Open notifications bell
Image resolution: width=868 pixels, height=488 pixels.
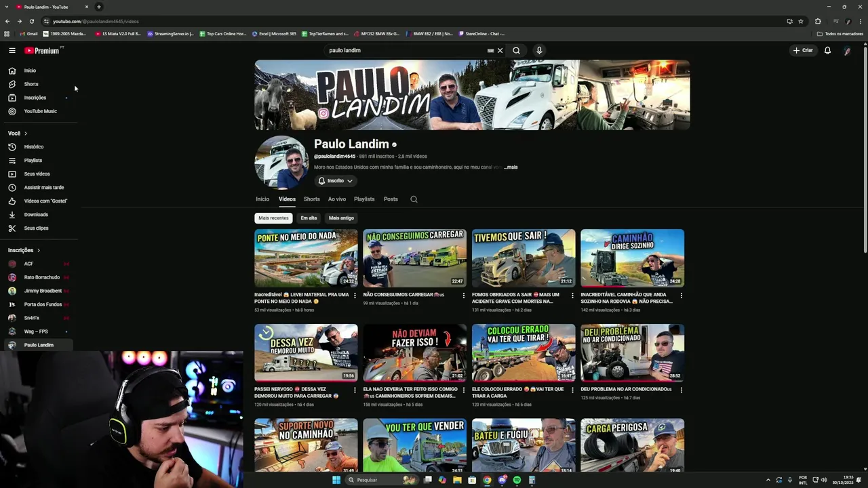827,50
